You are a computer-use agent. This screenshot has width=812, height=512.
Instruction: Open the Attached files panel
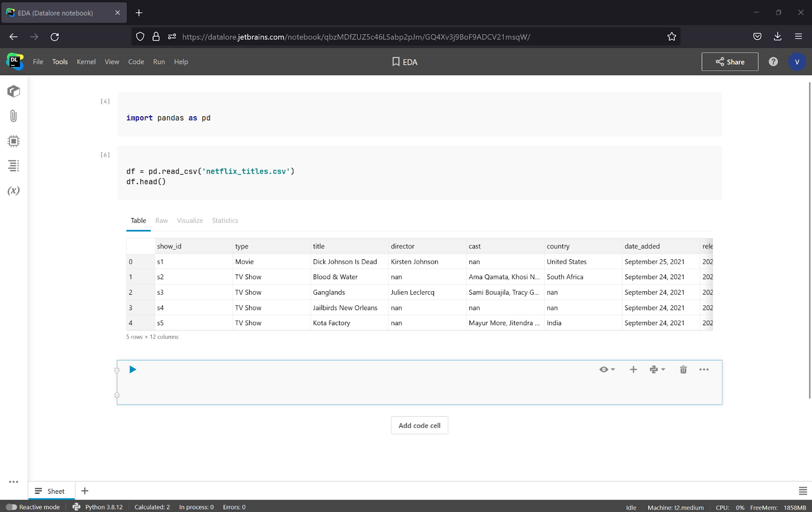tap(13, 116)
